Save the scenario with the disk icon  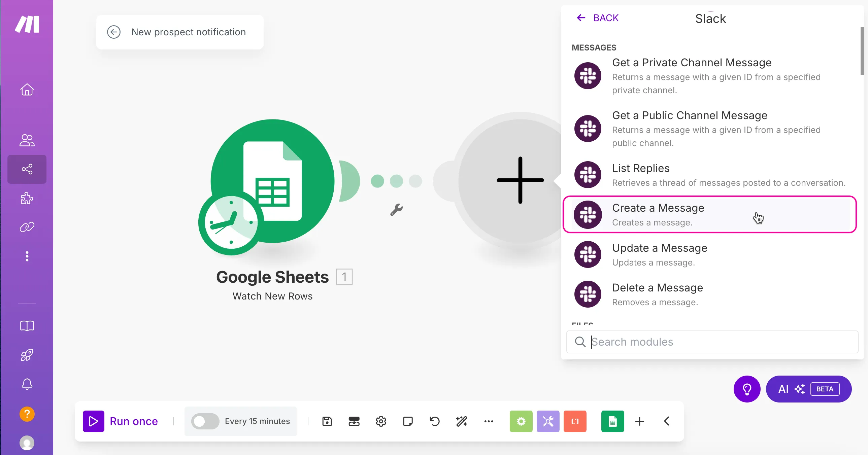[x=327, y=421]
